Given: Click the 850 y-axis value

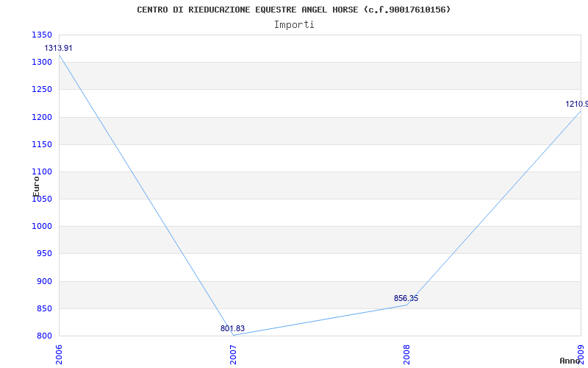Looking at the screenshot, I should click(44, 308).
